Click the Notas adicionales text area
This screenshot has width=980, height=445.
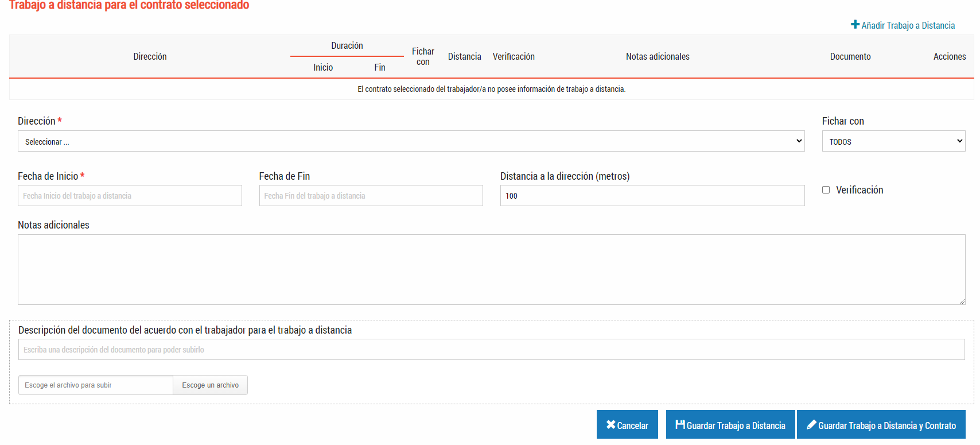[x=491, y=269]
